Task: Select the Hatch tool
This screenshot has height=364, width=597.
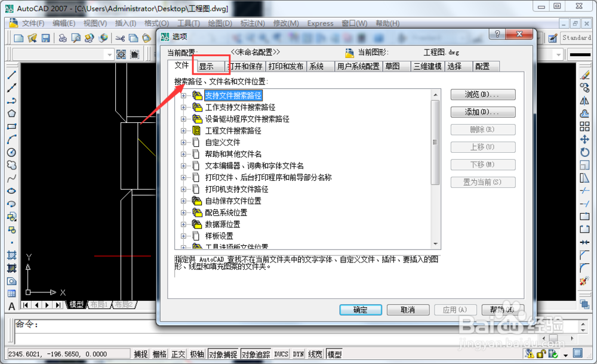Action: pyautogui.click(x=12, y=255)
